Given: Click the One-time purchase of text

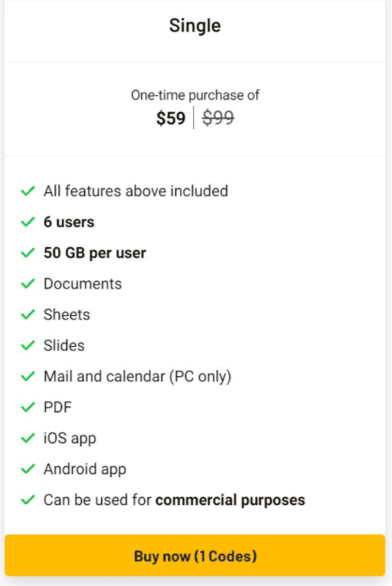Looking at the screenshot, I should pos(195,95).
